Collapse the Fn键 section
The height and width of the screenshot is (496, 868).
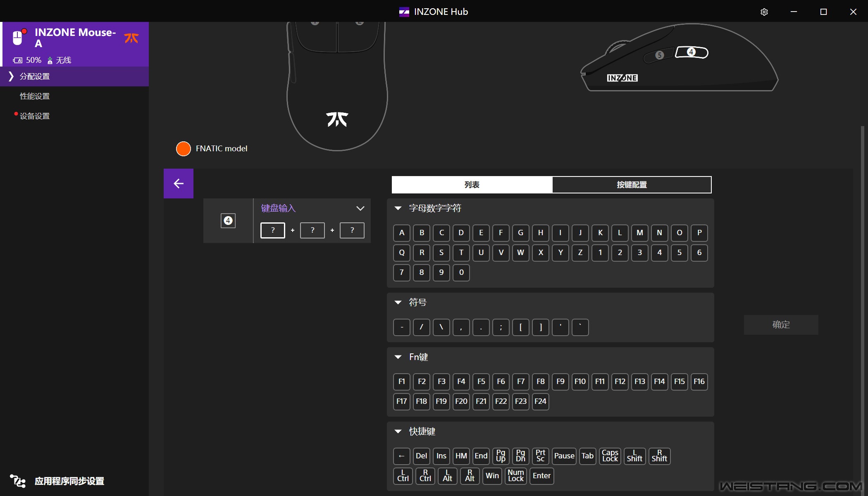click(x=398, y=357)
